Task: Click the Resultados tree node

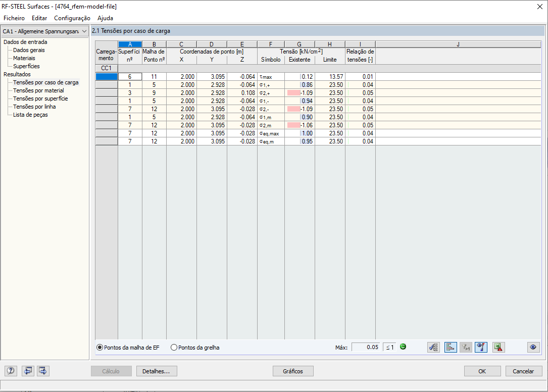Action: (17, 74)
